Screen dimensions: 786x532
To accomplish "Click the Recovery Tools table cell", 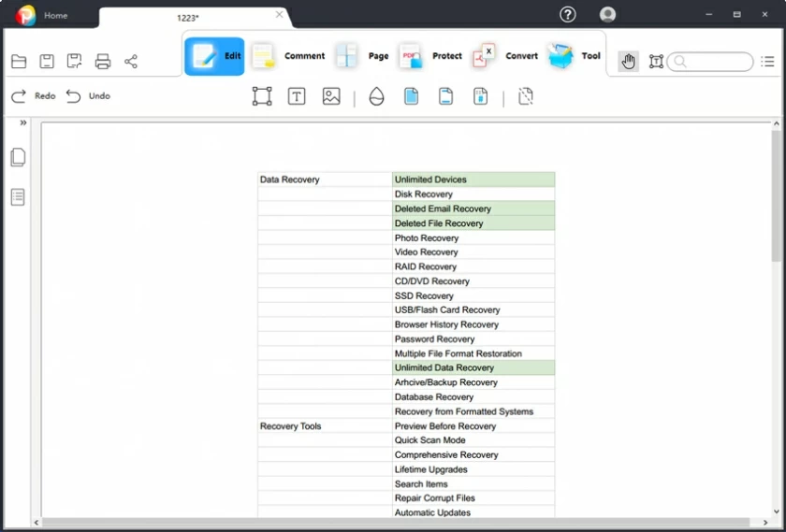I will coord(325,425).
